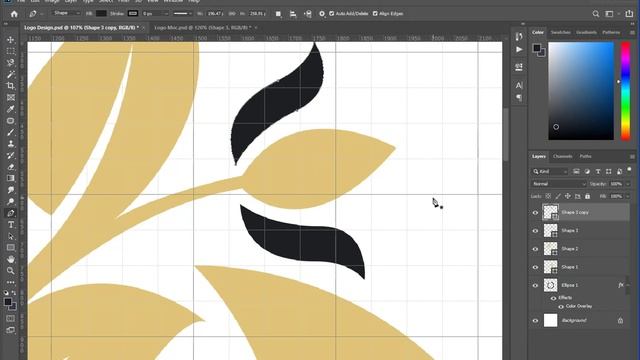Select the Move tool
Viewport: 640px width, 360px height.
point(11,40)
